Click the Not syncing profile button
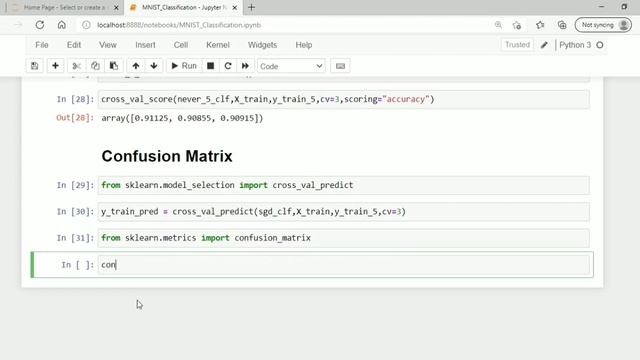Screen dimensions: 640x360 pyautogui.click(x=603, y=25)
